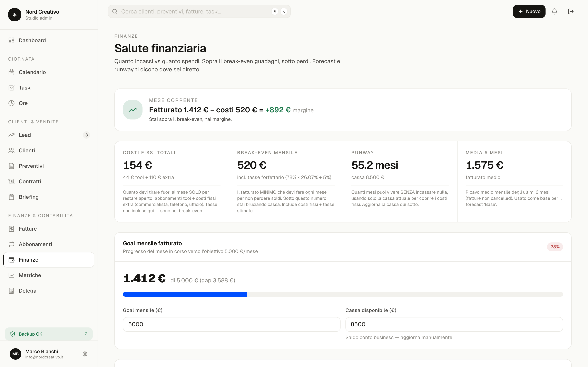Click the Nord Creativo asterisk logo
This screenshot has height=367, width=588.
coord(14,15)
